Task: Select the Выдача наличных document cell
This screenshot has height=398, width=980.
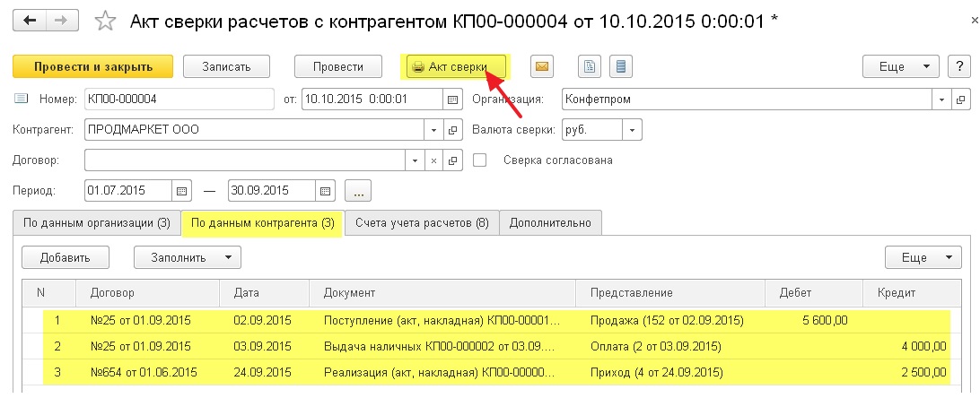Action: coord(442,346)
